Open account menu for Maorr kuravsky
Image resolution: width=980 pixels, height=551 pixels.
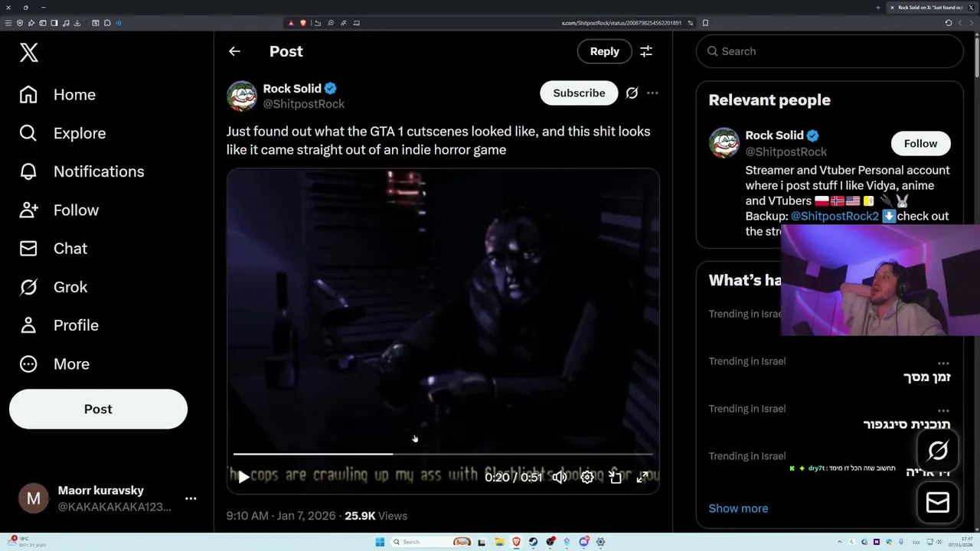coord(107,498)
